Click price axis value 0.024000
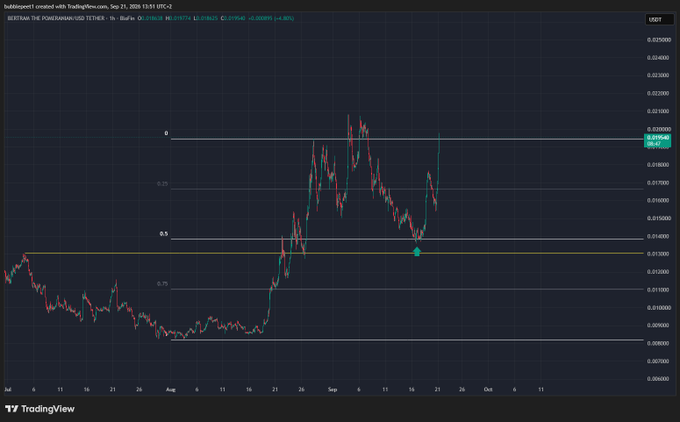This screenshot has width=680, height=422. pyautogui.click(x=658, y=58)
